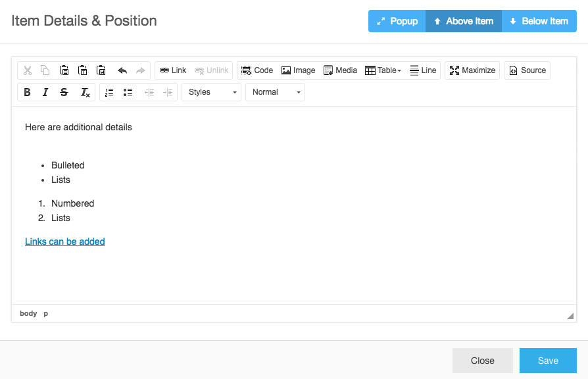Click the Save button

(548, 361)
